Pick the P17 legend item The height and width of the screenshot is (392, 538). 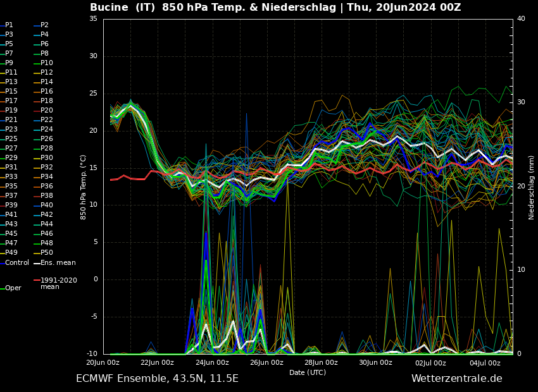[x=9, y=101]
